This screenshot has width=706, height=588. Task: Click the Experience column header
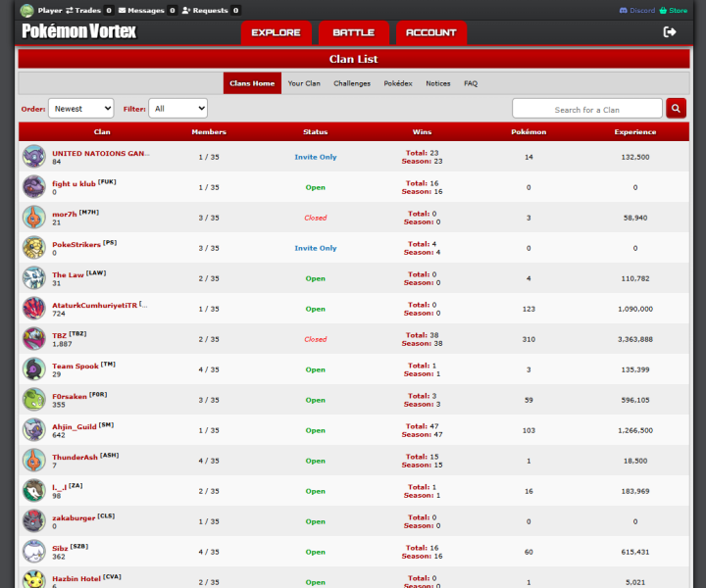pos(635,132)
